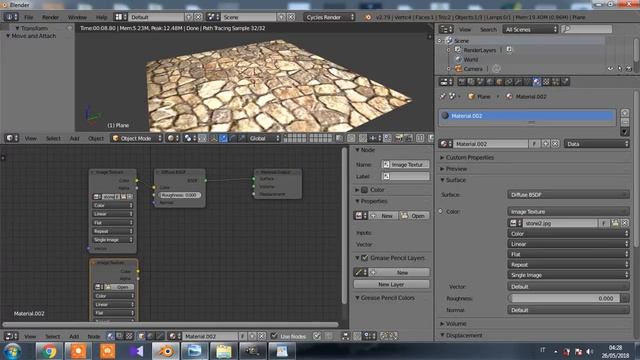Toggle the Color panel checkbox in Node sidebar
This screenshot has width=640, height=360.
[x=365, y=190]
